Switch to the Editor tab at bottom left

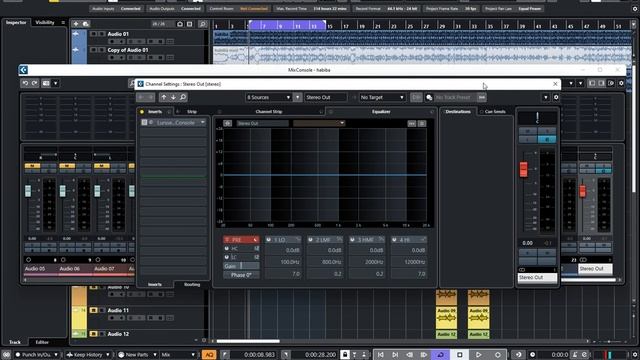pos(42,342)
